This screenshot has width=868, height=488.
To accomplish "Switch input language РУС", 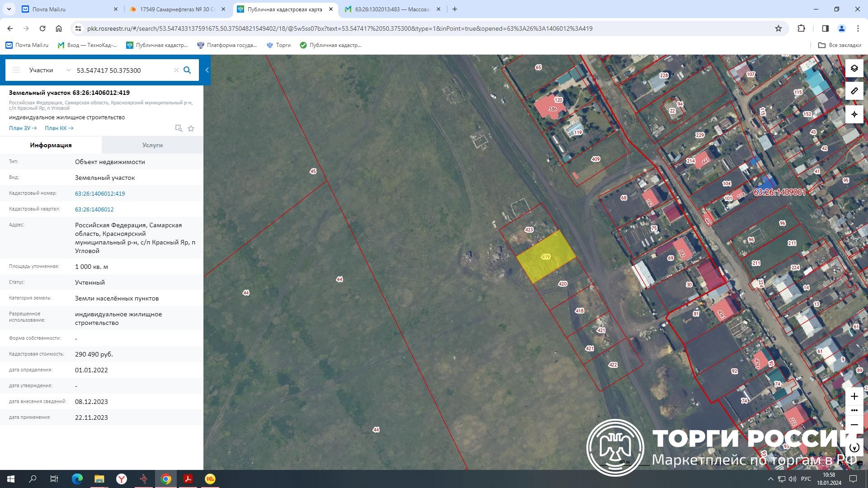I will pyautogui.click(x=806, y=479).
